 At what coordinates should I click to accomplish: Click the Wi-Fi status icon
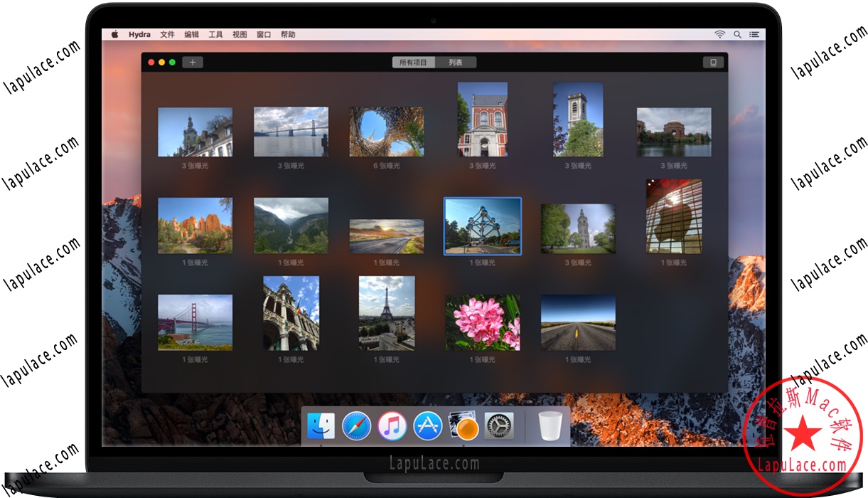(x=719, y=33)
